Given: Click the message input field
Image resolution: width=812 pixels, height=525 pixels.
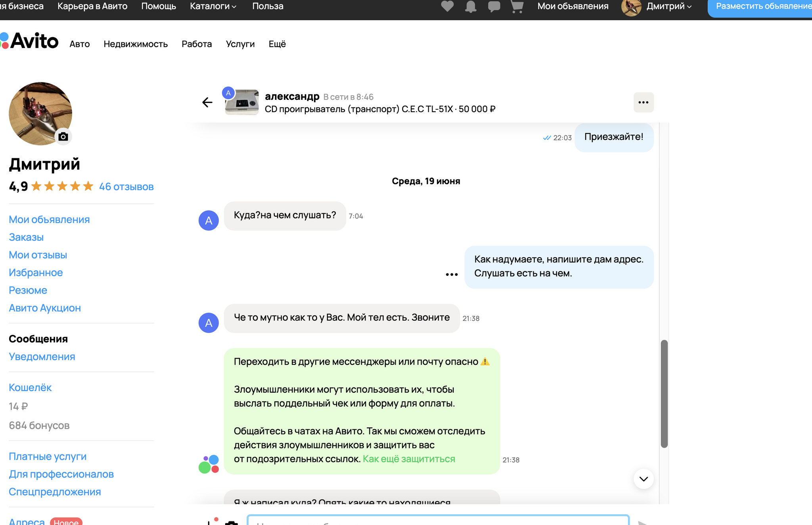Looking at the screenshot, I should tap(438, 520).
